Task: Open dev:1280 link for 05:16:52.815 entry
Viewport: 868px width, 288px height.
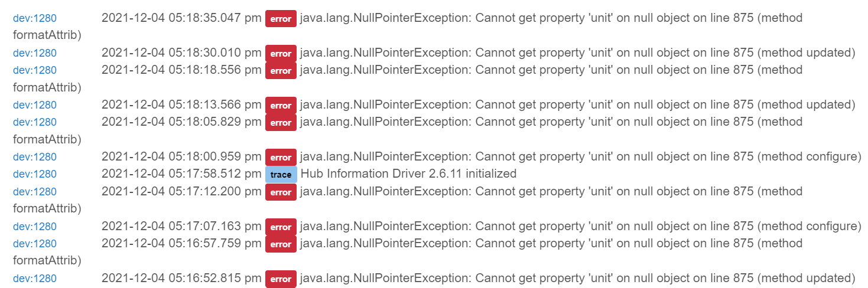Action: pos(35,279)
